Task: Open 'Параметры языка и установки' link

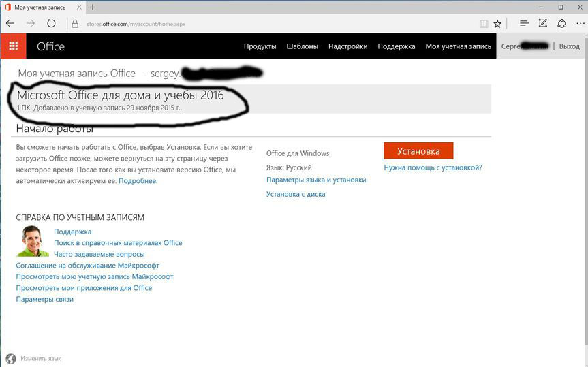Action: pos(316,180)
